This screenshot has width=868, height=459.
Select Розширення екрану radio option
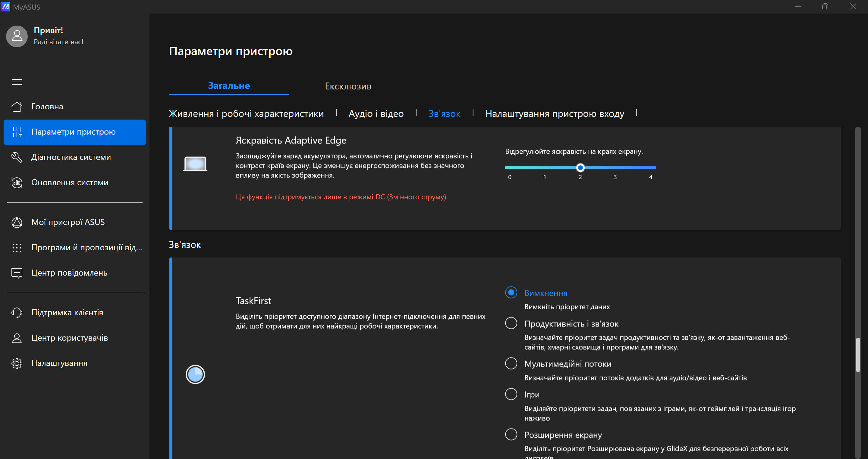click(511, 434)
